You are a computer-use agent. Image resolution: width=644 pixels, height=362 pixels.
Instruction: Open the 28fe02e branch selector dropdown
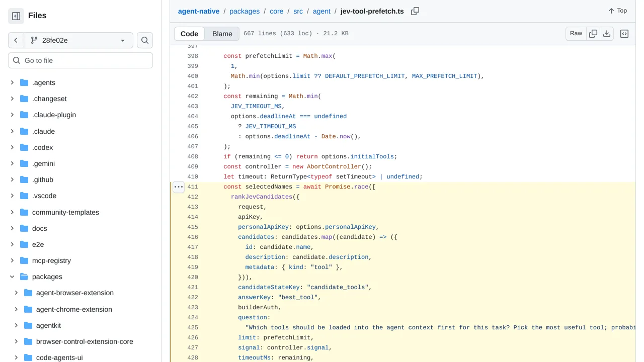pos(78,40)
